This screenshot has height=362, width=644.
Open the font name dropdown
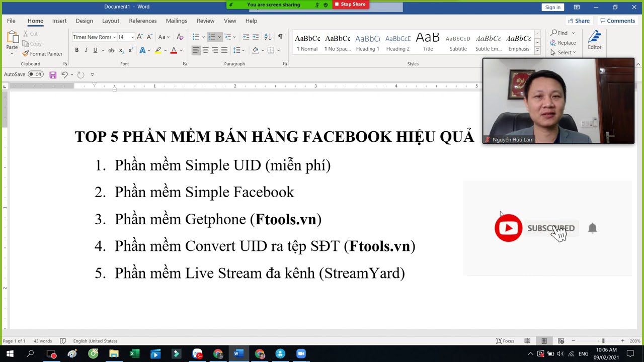coord(114,37)
